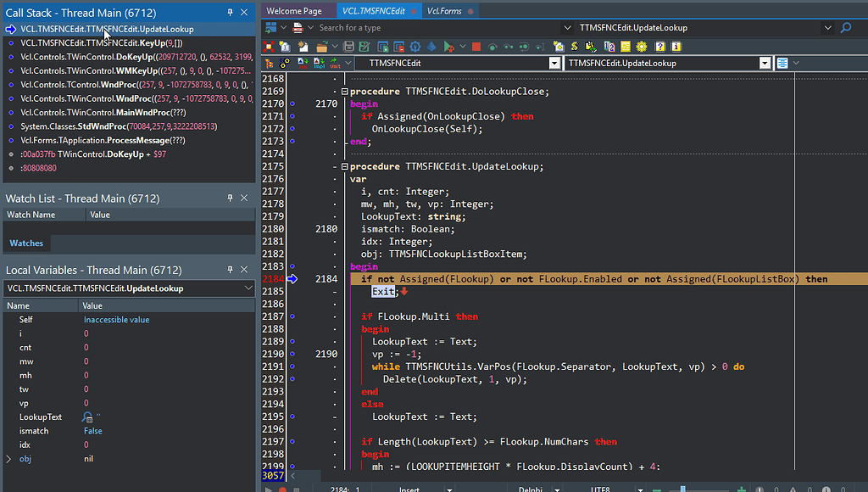Click the search magnifier icon in navigation bar

pos(847,27)
